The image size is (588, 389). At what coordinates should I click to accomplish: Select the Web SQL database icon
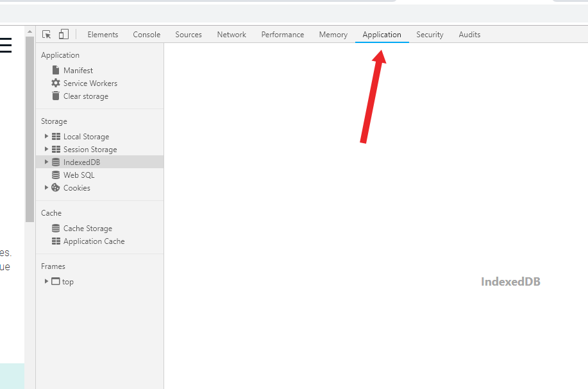[56, 175]
